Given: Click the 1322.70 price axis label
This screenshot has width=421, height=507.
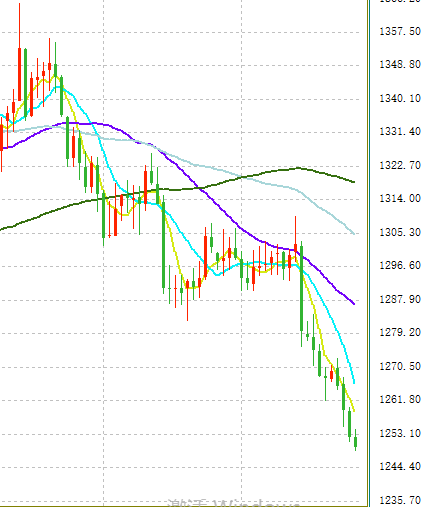Looking at the screenshot, I should tap(400, 165).
